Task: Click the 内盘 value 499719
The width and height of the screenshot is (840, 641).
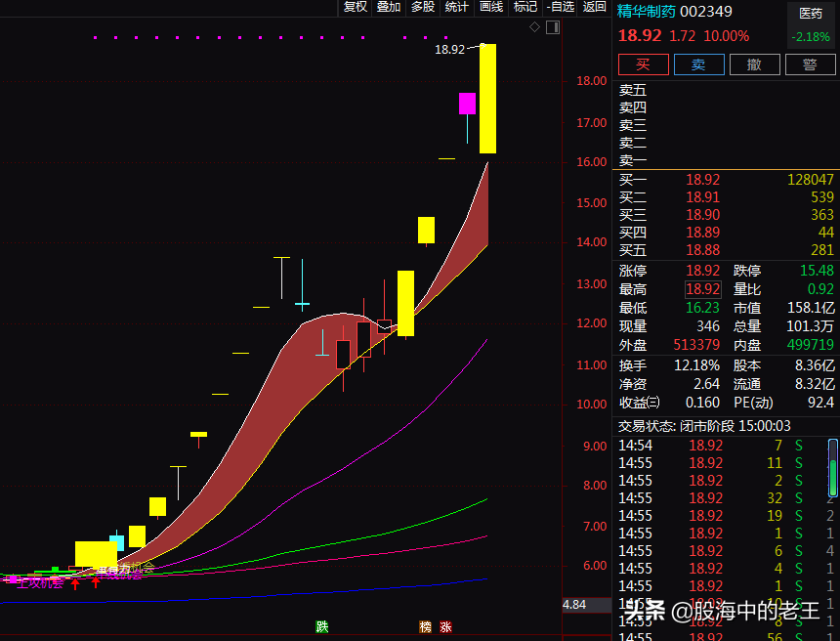Action: click(x=811, y=345)
